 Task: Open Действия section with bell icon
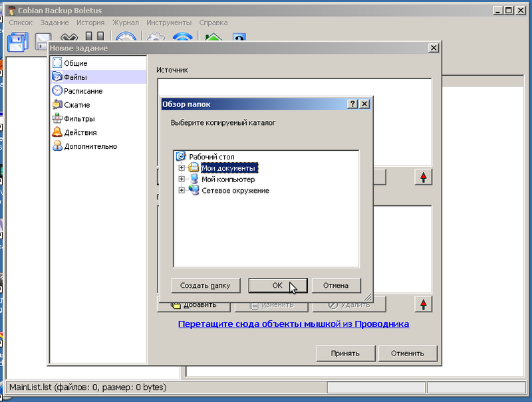(80, 133)
